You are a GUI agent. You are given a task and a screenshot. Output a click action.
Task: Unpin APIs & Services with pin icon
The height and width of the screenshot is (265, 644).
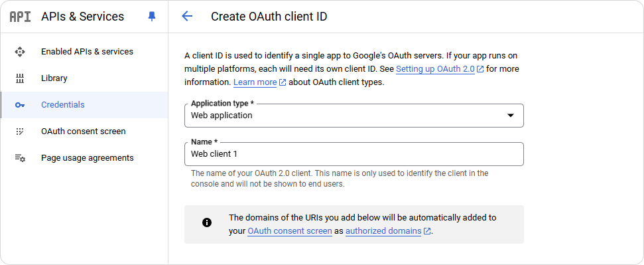(x=152, y=17)
